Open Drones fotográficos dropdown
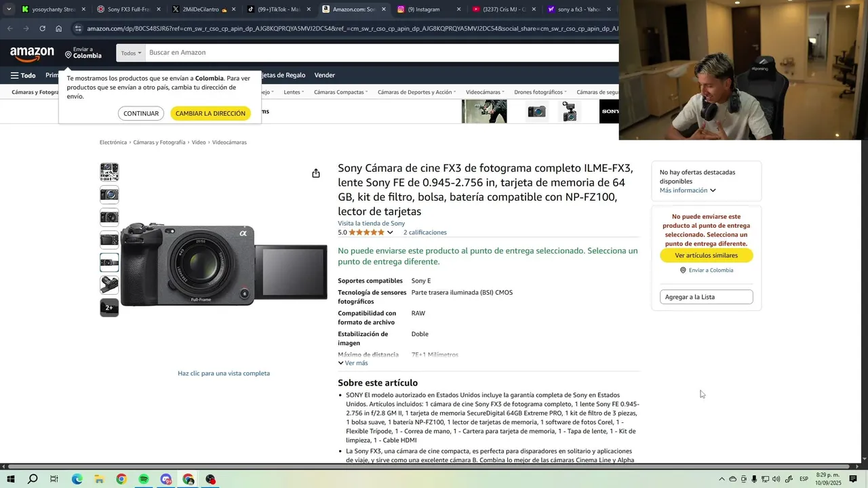The height and width of the screenshot is (488, 868). pyautogui.click(x=540, y=92)
